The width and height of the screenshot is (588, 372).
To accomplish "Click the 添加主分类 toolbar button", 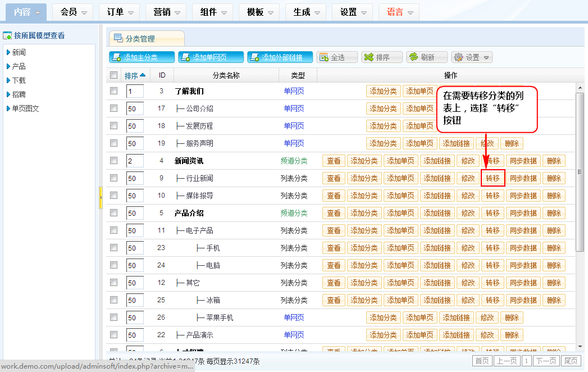I will click(142, 57).
